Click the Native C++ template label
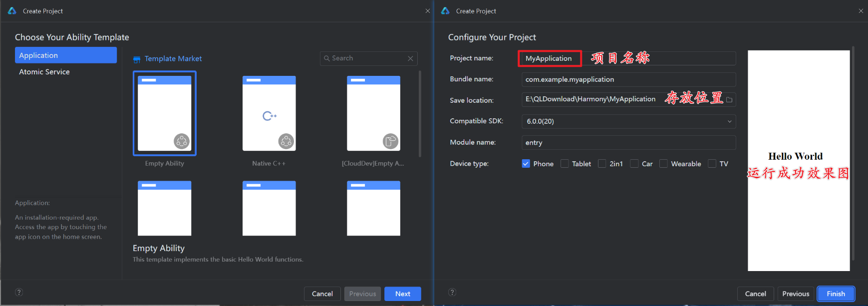868x306 pixels. [x=269, y=164]
